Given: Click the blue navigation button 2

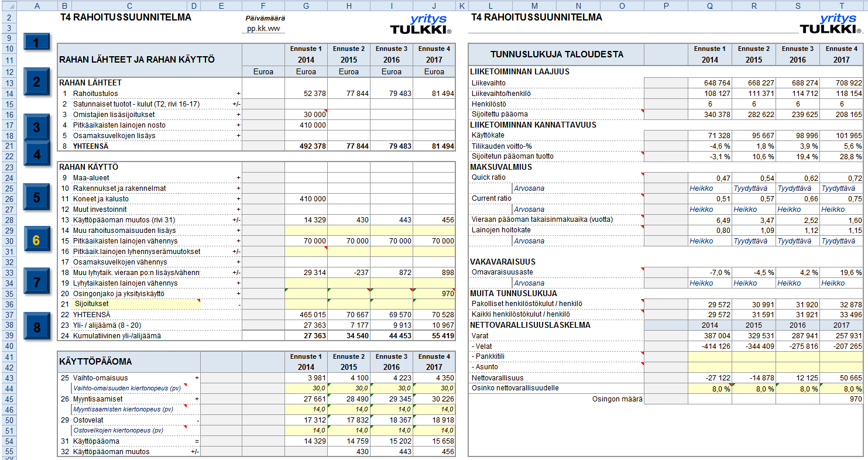Looking at the screenshot, I should (x=37, y=82).
